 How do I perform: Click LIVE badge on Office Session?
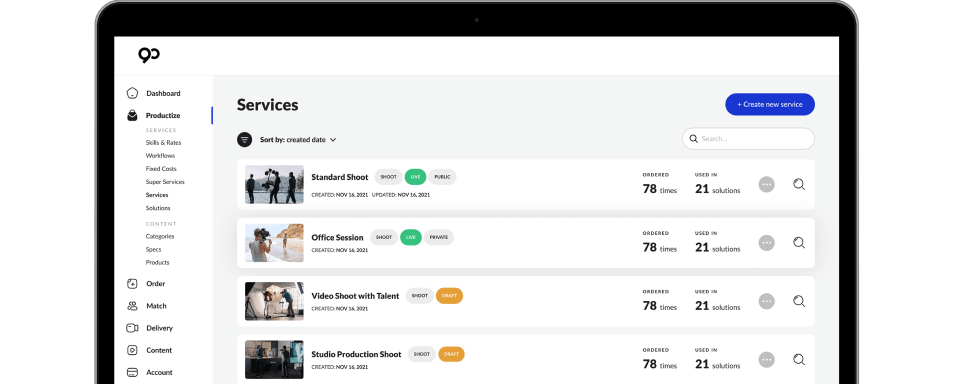tap(410, 237)
